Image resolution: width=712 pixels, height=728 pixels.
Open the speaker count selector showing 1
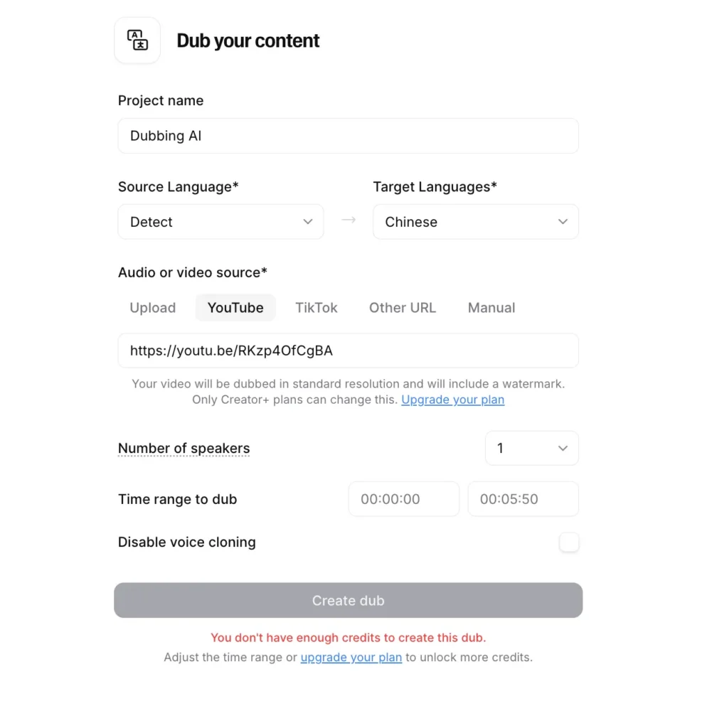(531, 448)
